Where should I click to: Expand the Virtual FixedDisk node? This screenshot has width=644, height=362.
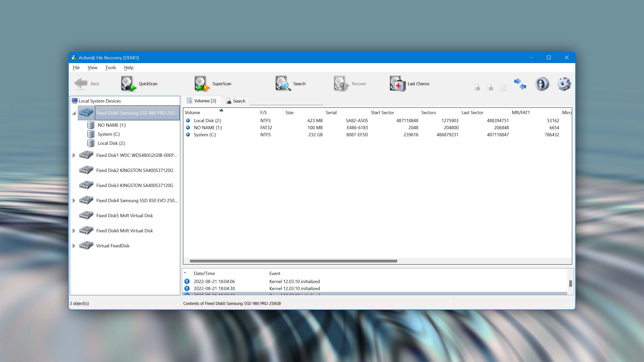pyautogui.click(x=74, y=246)
